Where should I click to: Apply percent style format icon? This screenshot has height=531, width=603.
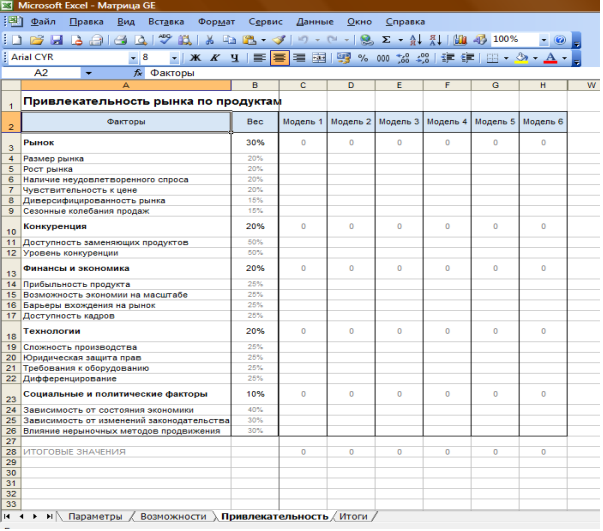point(361,58)
